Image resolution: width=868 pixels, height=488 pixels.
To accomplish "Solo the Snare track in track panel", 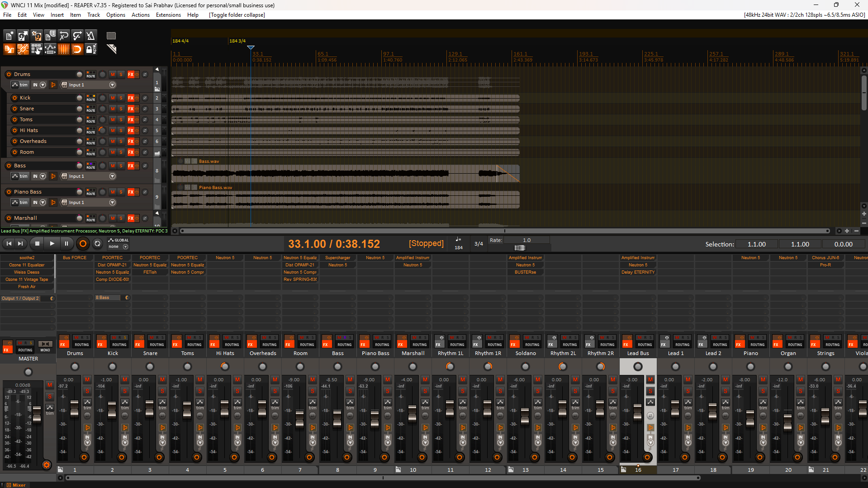I will point(121,109).
